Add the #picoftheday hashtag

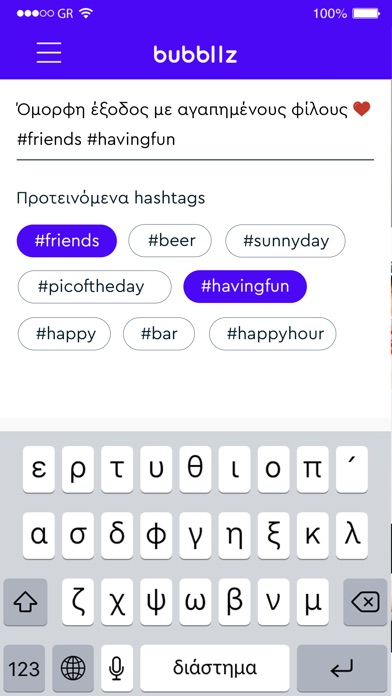click(95, 287)
